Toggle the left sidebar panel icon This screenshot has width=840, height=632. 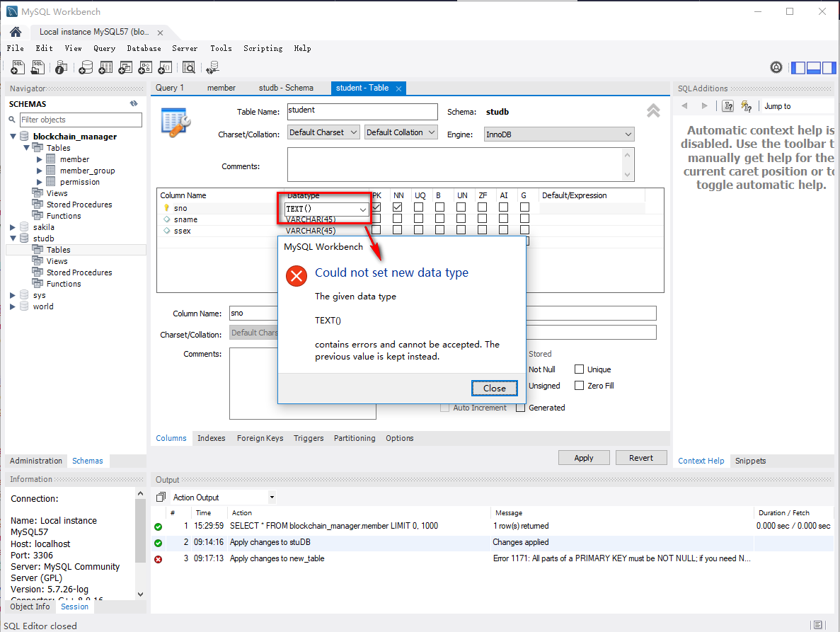point(799,67)
